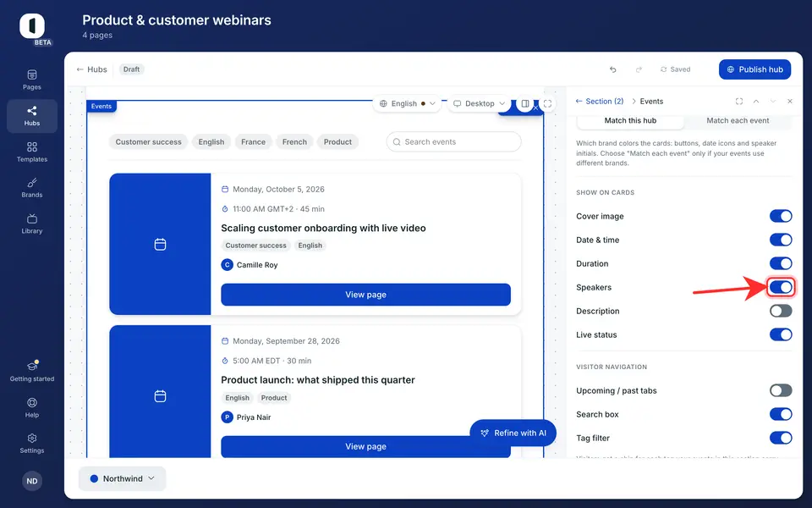Image resolution: width=812 pixels, height=508 pixels.
Task: Open the Library in the sidebar
Action: [x=31, y=224]
